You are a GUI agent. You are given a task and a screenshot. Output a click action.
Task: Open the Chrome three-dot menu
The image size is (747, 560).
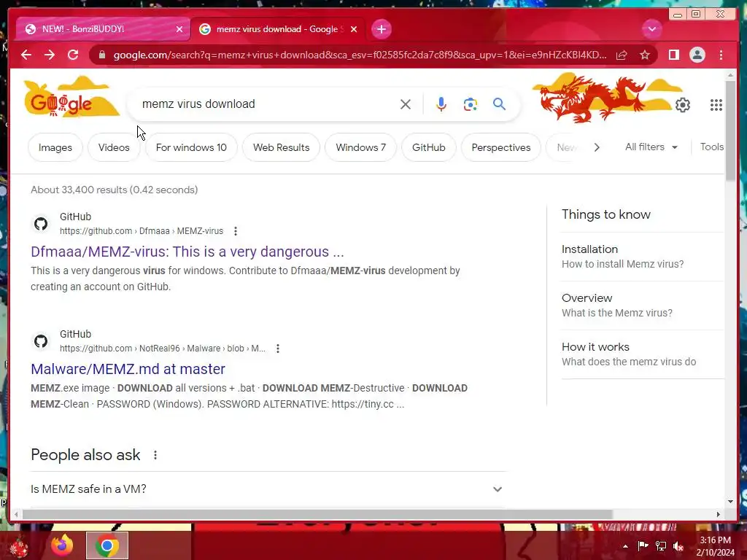(x=721, y=55)
